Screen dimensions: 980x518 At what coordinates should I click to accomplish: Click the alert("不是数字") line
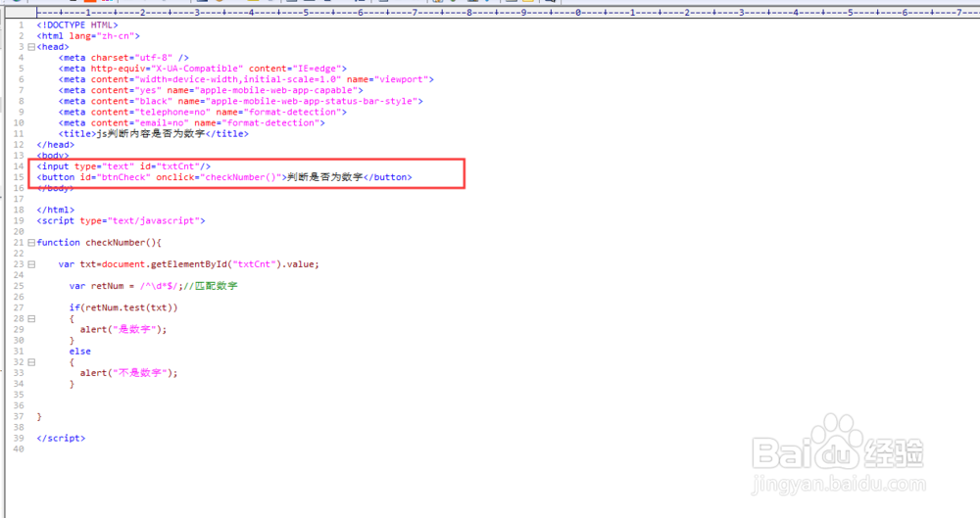click(128, 373)
